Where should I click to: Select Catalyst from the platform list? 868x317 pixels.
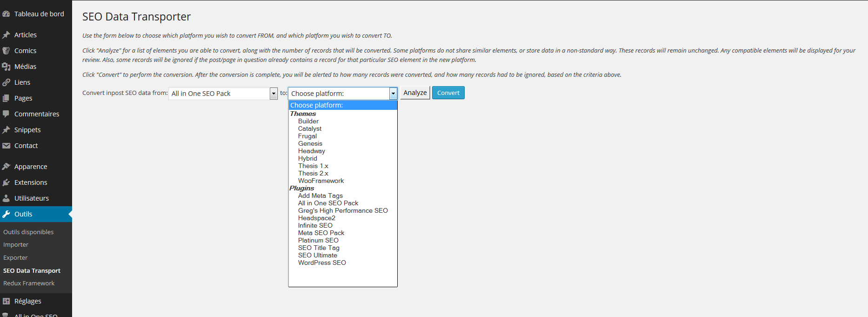click(310, 128)
